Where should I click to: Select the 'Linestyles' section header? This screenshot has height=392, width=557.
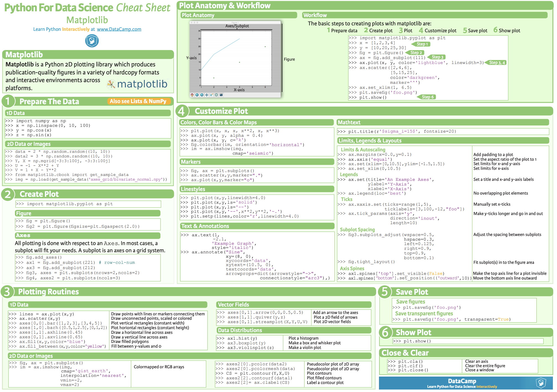pyautogui.click(x=257, y=189)
